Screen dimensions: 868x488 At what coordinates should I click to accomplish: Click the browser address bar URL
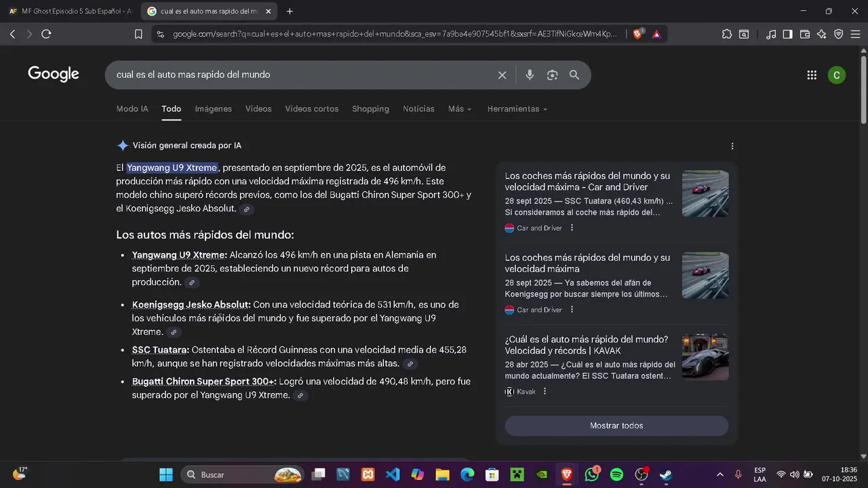395,34
